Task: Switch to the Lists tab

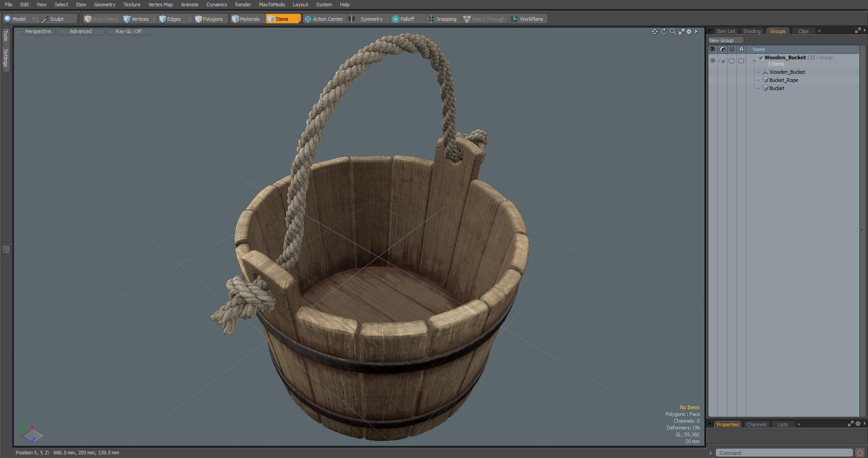Action: point(783,425)
